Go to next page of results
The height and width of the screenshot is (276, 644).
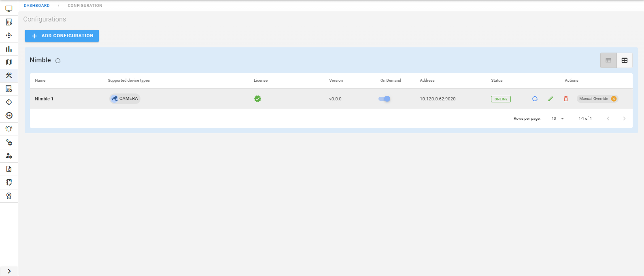624,119
